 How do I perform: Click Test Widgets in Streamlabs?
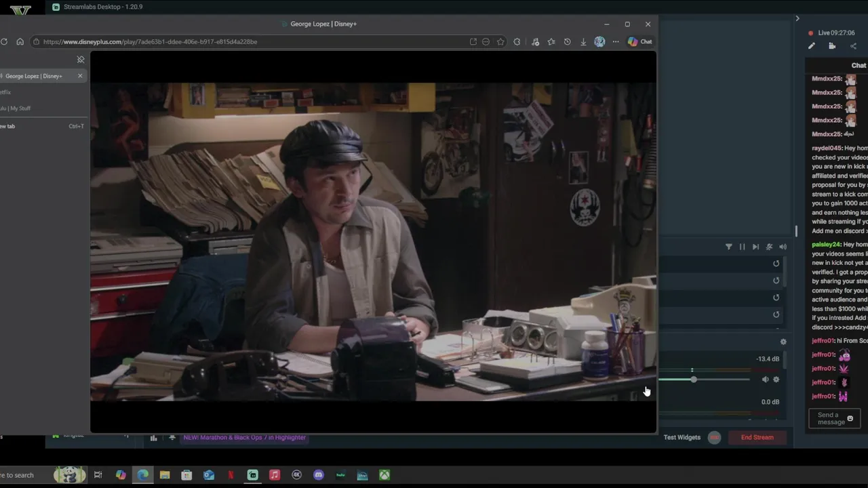[682, 437]
